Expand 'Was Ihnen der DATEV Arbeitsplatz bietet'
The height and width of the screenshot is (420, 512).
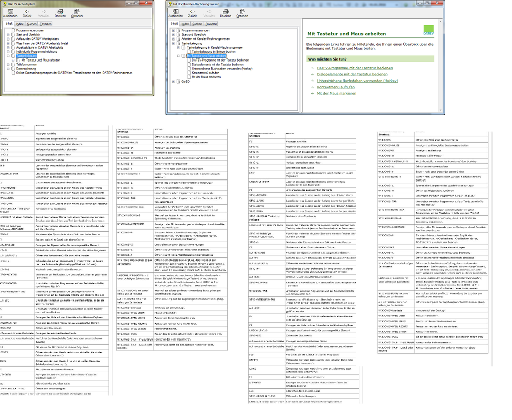click(x=8, y=43)
